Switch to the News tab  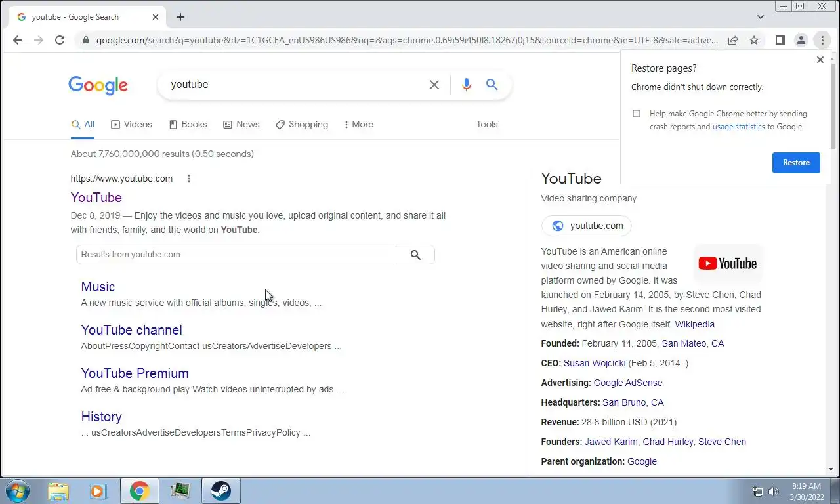tap(241, 124)
